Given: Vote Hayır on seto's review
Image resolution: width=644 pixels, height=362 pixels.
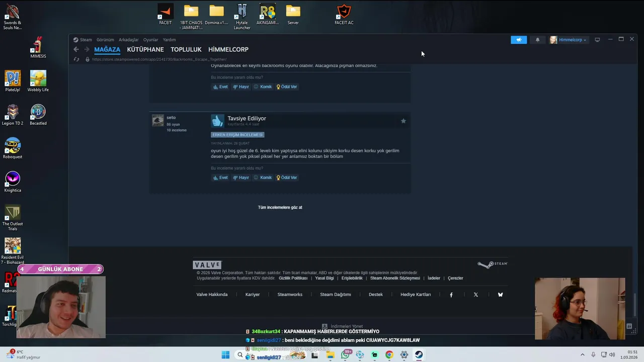Looking at the screenshot, I should click(241, 177).
